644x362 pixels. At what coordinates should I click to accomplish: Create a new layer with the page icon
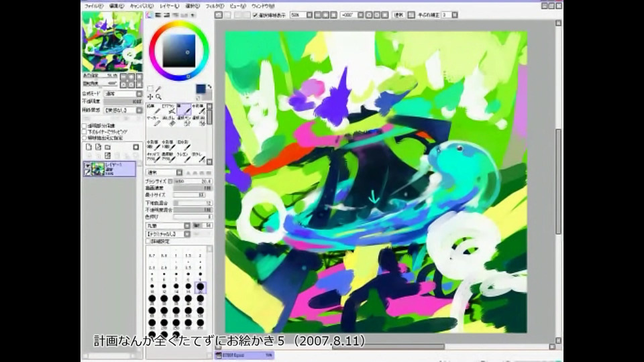click(89, 147)
